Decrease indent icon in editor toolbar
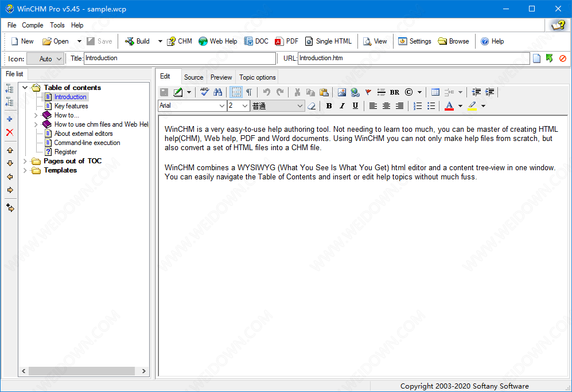The height and width of the screenshot is (392, 572). (x=476, y=92)
